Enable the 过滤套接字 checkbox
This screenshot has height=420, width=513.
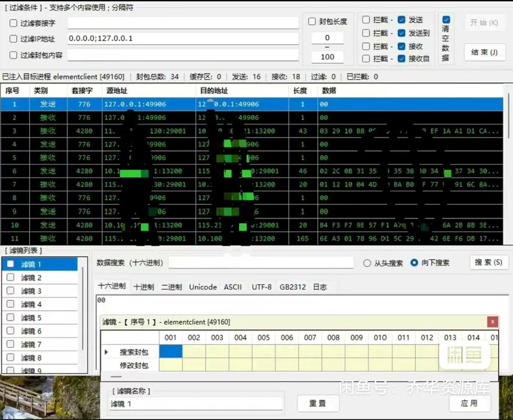coord(14,23)
